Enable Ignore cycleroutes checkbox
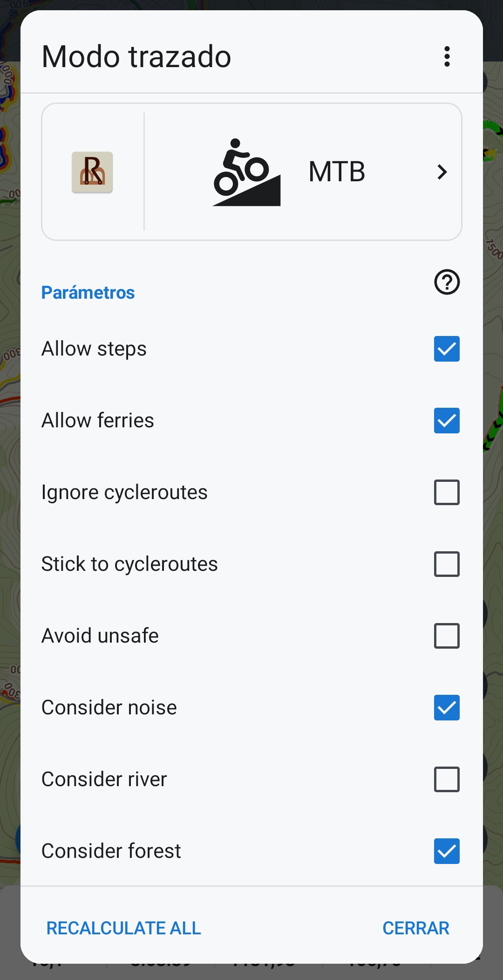 tap(447, 492)
